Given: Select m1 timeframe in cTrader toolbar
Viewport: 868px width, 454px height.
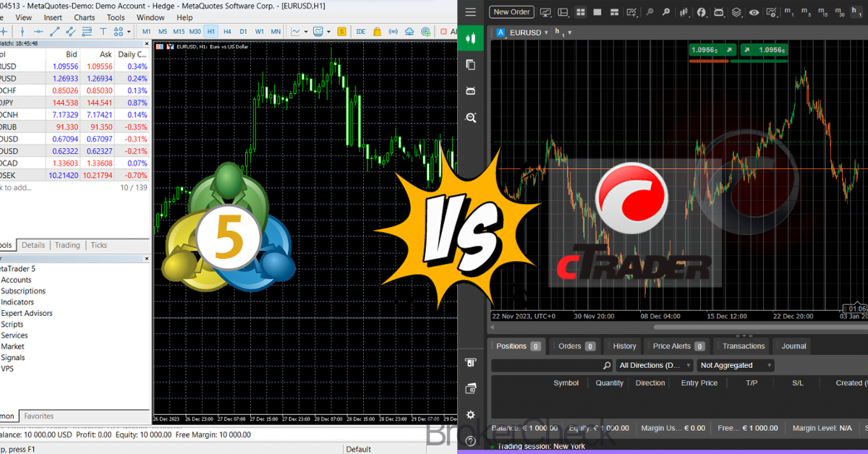Looking at the screenshot, I should point(789,12).
